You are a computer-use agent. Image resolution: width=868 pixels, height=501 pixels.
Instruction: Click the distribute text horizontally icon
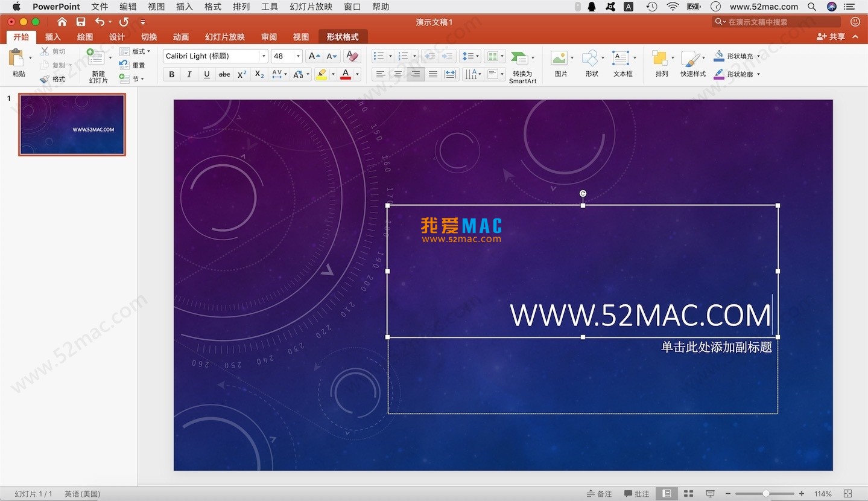(451, 74)
